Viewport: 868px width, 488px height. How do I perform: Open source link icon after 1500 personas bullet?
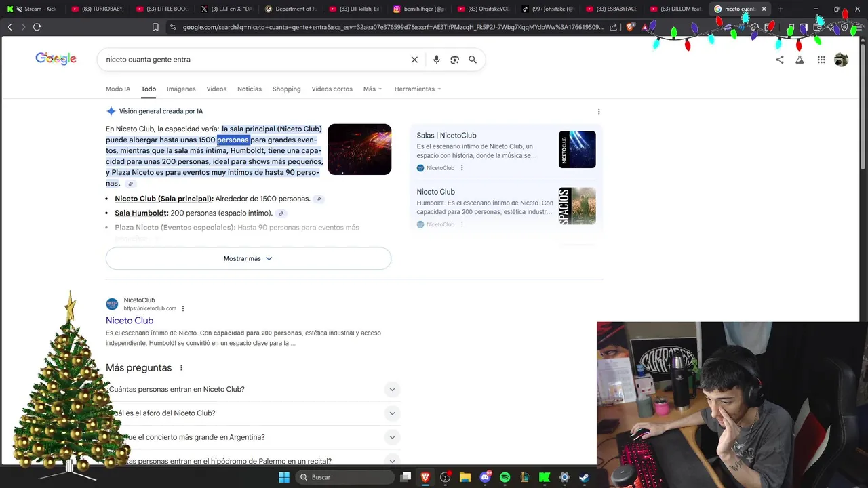[319, 199]
